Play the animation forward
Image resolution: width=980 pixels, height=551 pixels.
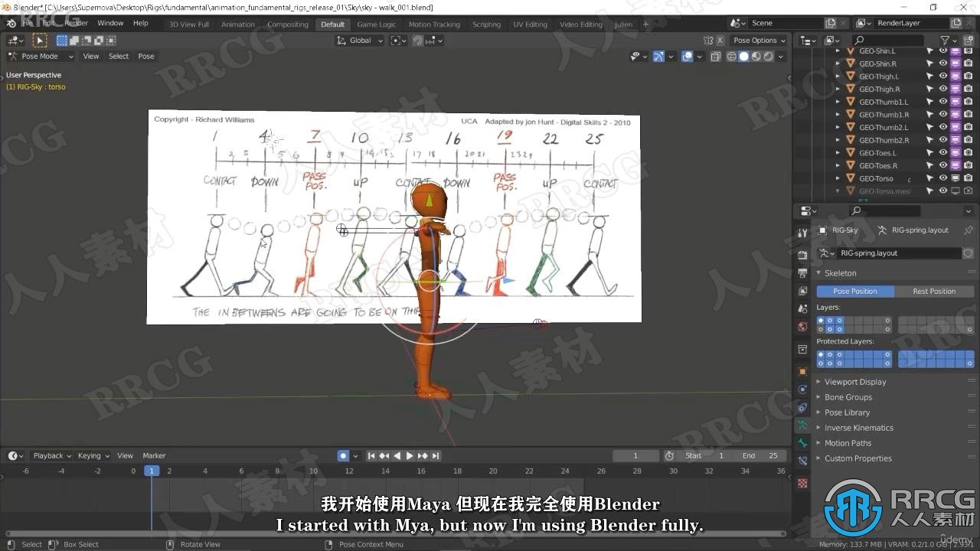click(410, 455)
